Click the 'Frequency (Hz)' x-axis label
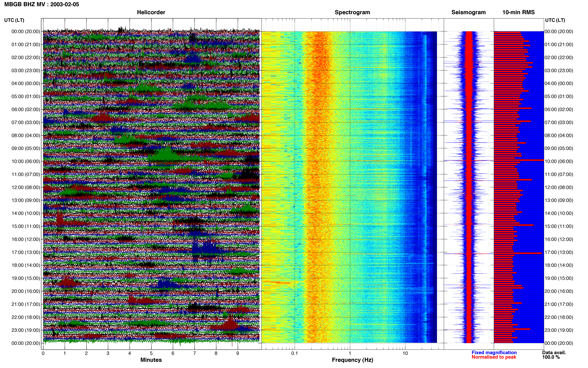The image size is (588, 368). (352, 360)
